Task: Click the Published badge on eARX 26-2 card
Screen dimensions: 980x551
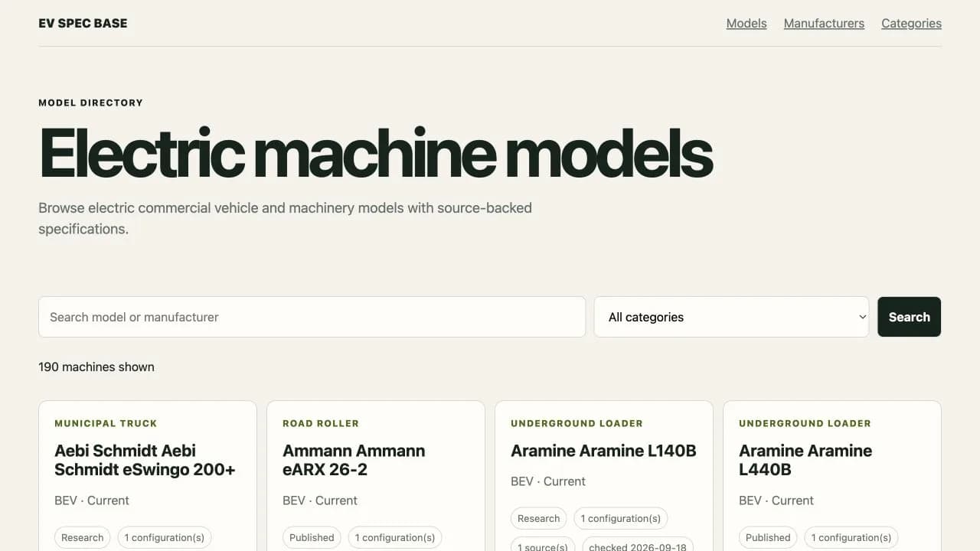Action: click(312, 537)
